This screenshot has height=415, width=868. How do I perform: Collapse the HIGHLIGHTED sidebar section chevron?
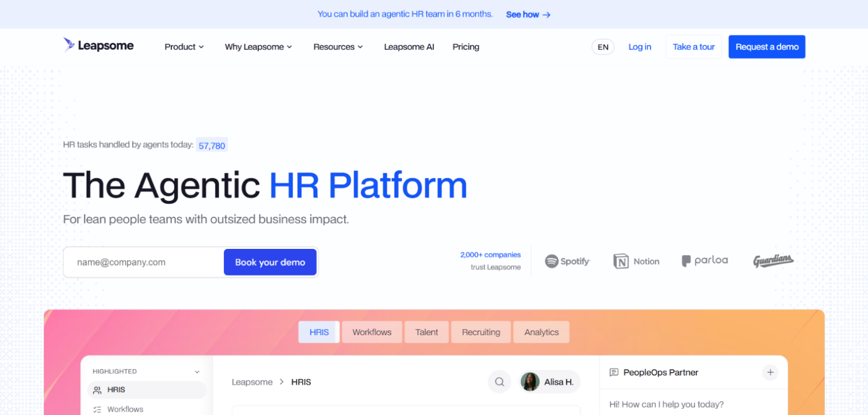click(197, 372)
